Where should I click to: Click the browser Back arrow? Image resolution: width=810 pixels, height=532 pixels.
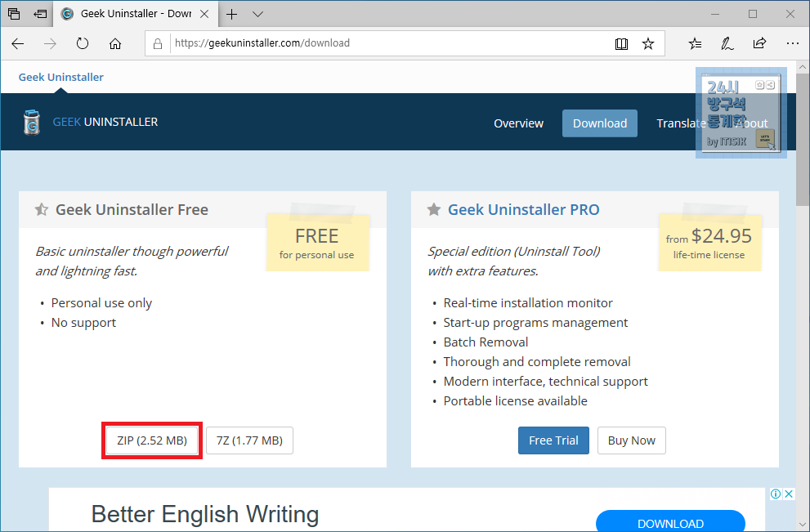point(17,43)
